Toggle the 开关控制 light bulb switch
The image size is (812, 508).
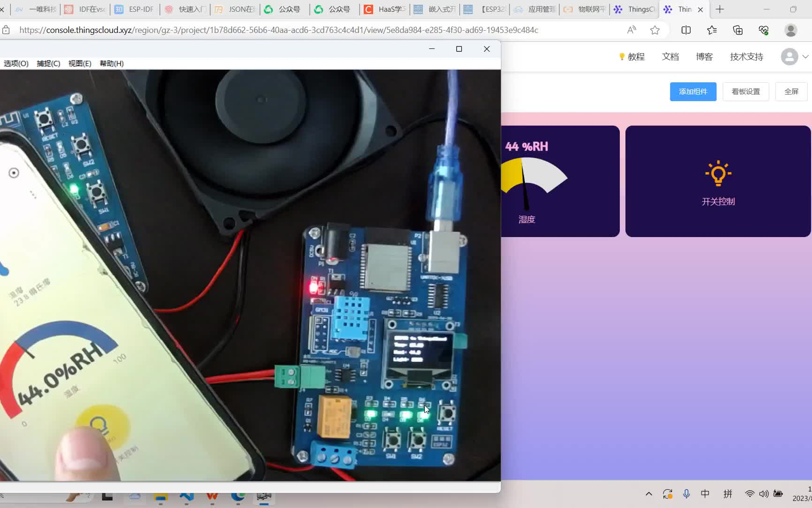click(718, 173)
